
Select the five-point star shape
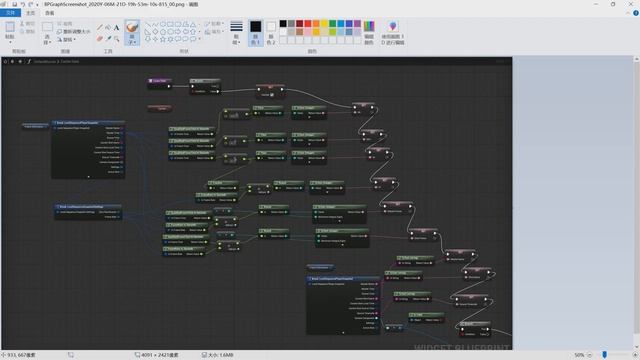tap(163, 39)
